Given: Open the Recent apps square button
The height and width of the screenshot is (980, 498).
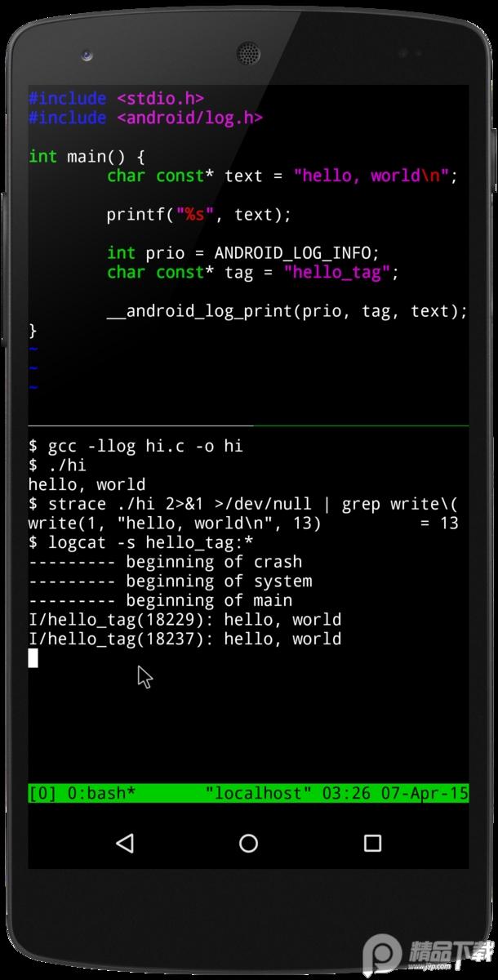Looking at the screenshot, I should point(372,843).
